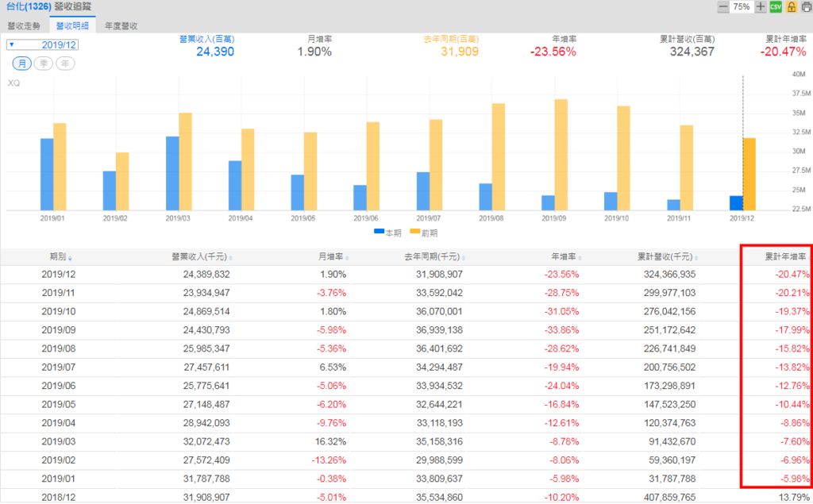Export the table with the CSV icon
The image size is (813, 504).
tap(776, 6)
